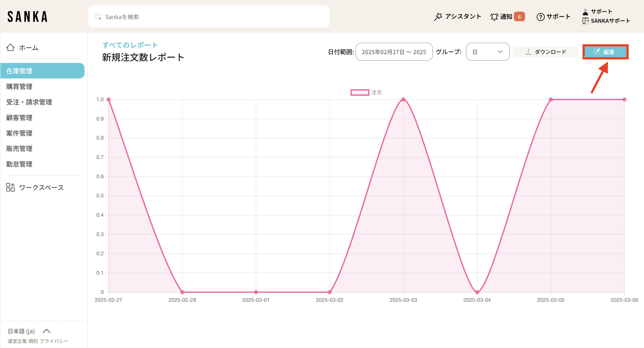The image size is (644, 348).
Task: Click the ホーム house icon
Action: pyautogui.click(x=11, y=47)
